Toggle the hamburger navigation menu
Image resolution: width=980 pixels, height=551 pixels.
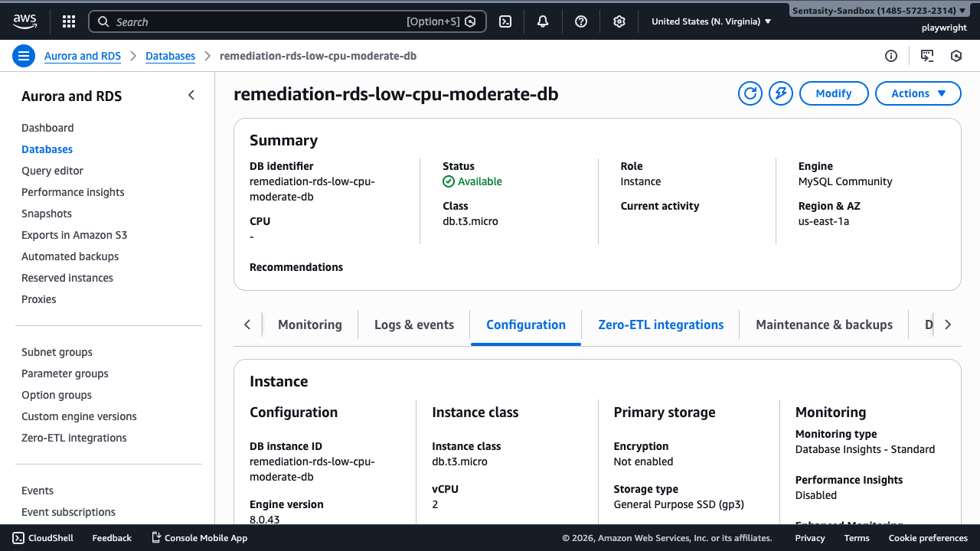pyautogui.click(x=24, y=56)
